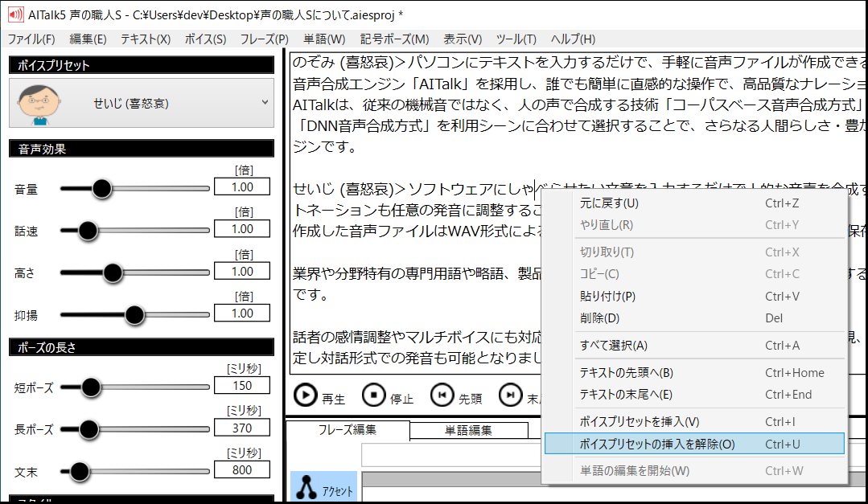Click text line starting のぞみ (喜怒哀)>

tap(578, 62)
